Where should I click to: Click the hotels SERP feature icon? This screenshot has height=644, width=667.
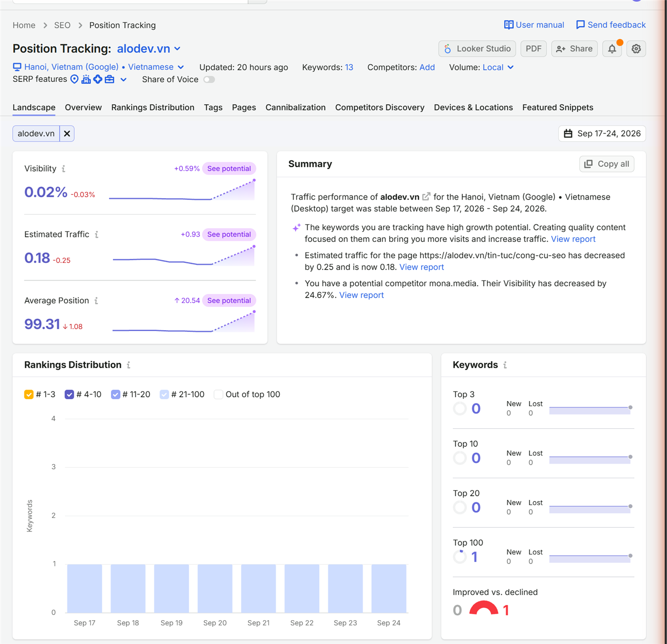click(x=86, y=79)
